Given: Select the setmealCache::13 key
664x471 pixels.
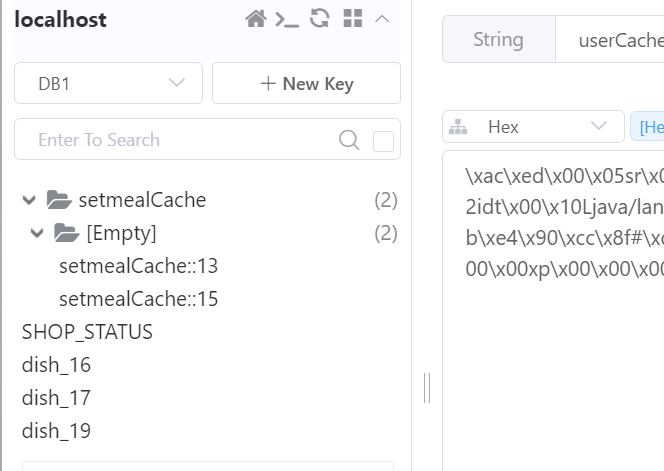Looking at the screenshot, I should click(138, 266).
